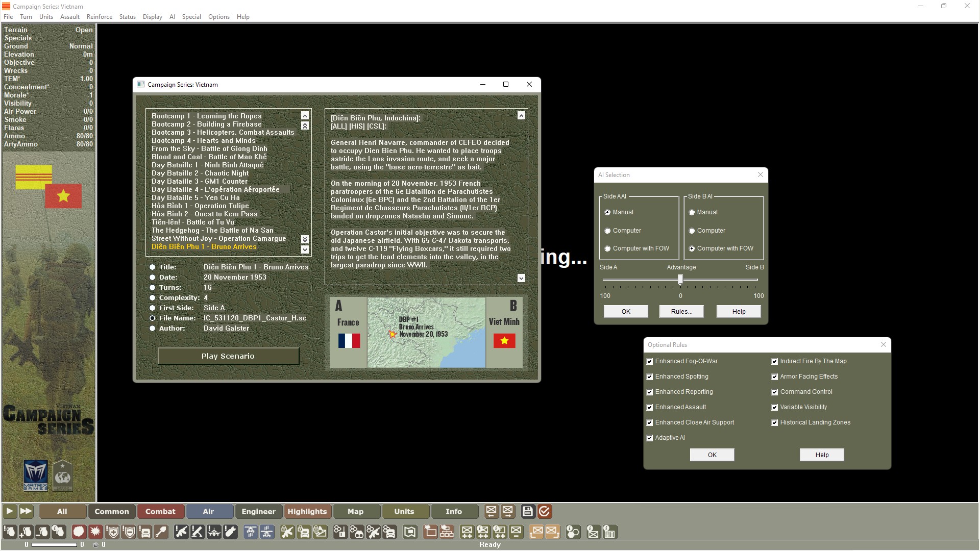Viewport: 980px width, 551px height.
Task: Select the Engineer tab icon
Action: pos(257,511)
